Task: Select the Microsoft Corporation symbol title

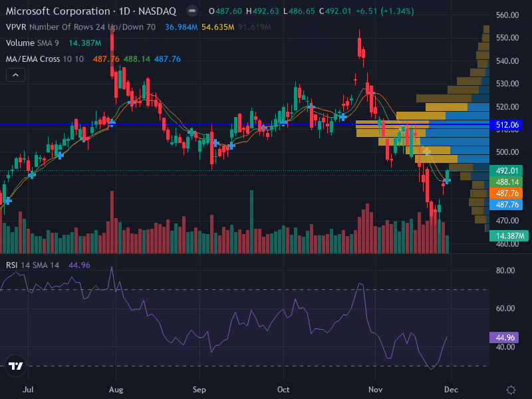Action: [x=91, y=11]
